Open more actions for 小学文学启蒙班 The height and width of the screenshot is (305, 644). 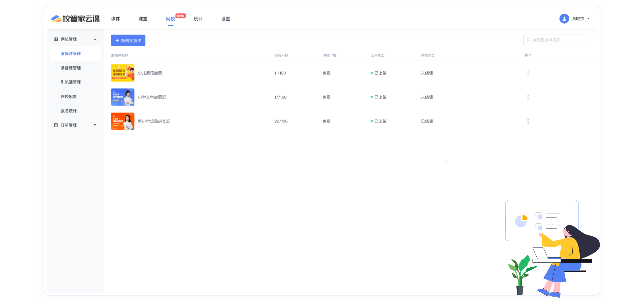click(x=528, y=97)
